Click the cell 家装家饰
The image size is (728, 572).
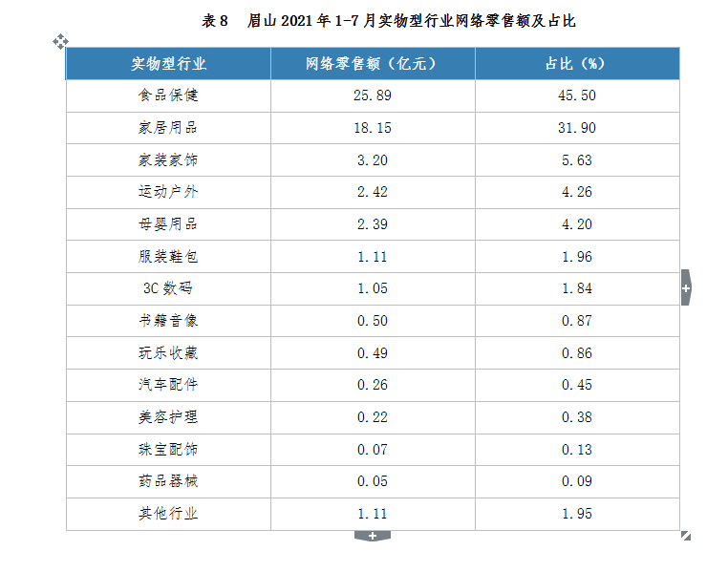tap(168, 160)
